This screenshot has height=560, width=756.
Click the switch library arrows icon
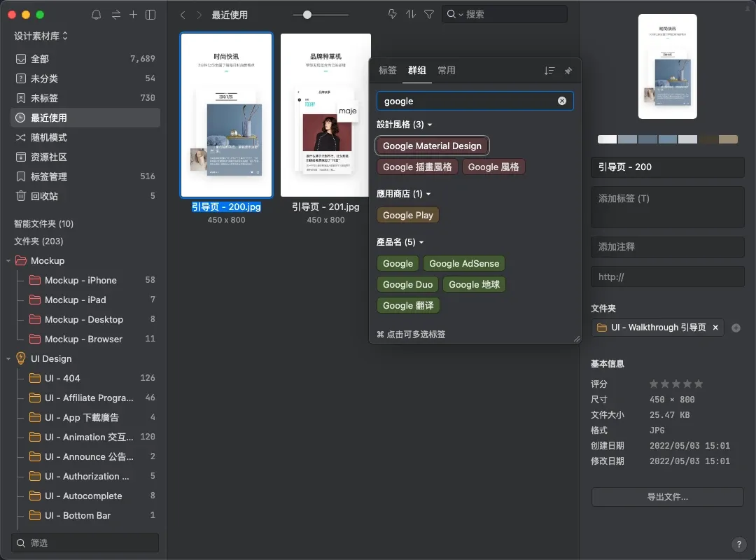pos(116,15)
